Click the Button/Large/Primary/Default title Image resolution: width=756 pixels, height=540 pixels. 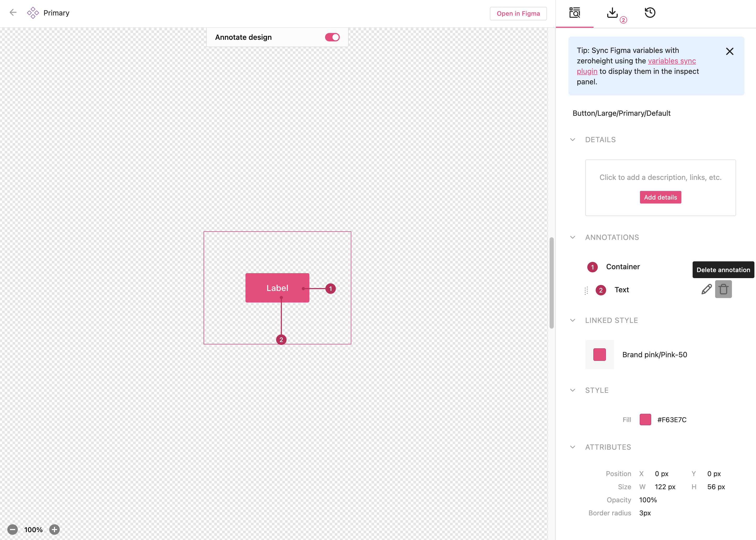pyautogui.click(x=621, y=113)
